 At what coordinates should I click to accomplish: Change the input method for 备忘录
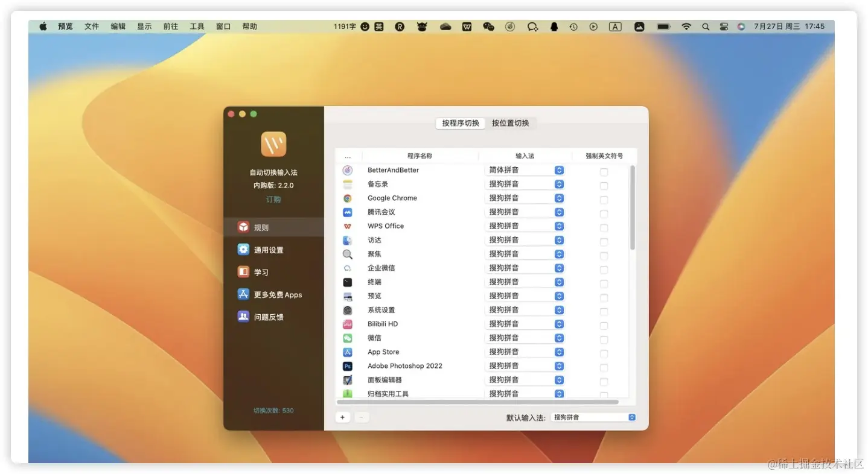pyautogui.click(x=525, y=184)
